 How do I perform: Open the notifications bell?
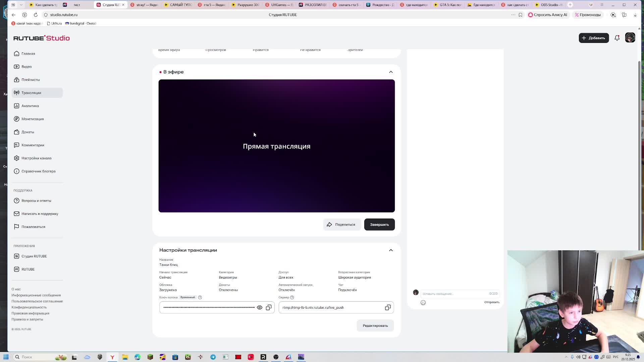tap(617, 38)
